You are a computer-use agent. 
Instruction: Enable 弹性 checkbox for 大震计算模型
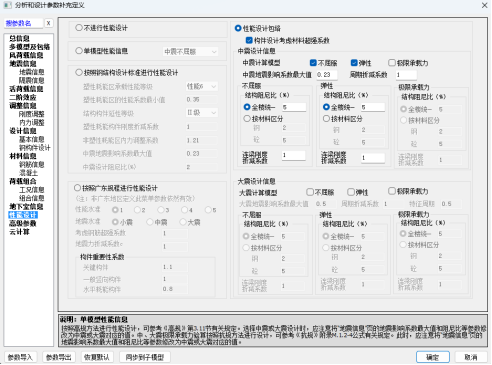351,192
